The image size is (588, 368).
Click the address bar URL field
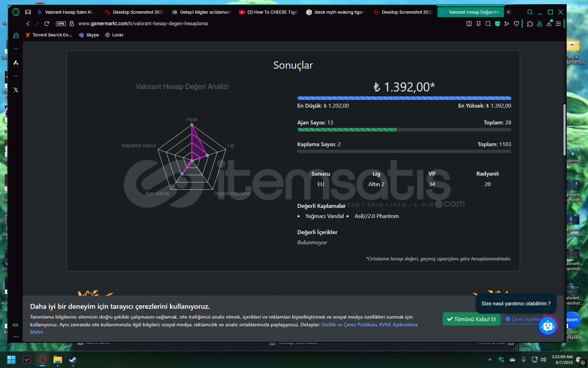(x=143, y=23)
